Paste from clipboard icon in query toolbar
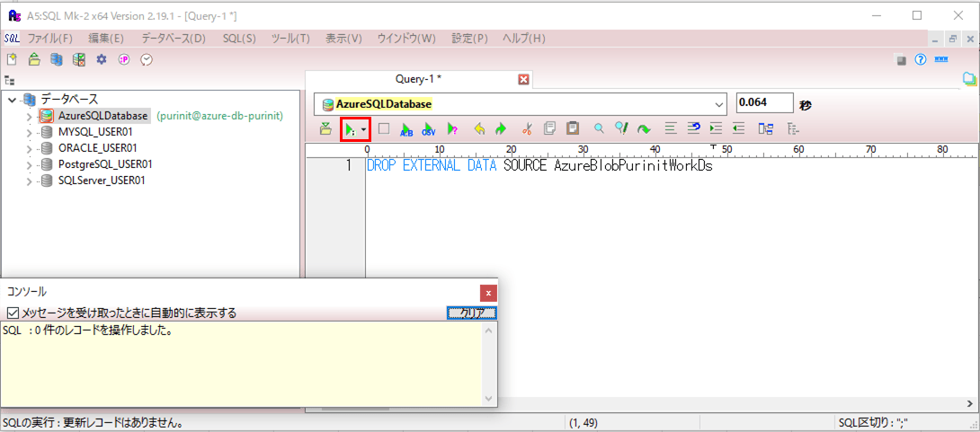This screenshot has height=432, width=980. (571, 128)
